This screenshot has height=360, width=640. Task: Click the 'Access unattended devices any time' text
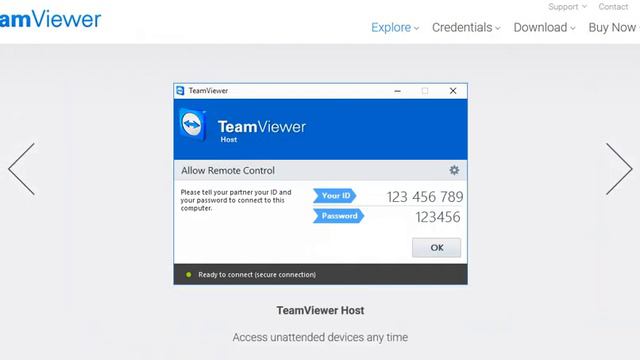(320, 338)
